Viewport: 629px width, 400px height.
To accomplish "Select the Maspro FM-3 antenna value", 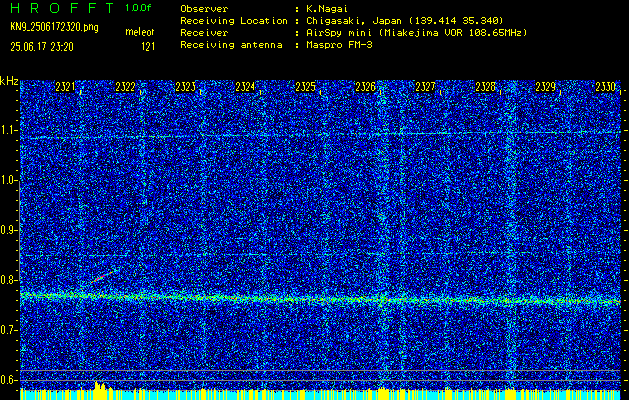I will pos(339,45).
